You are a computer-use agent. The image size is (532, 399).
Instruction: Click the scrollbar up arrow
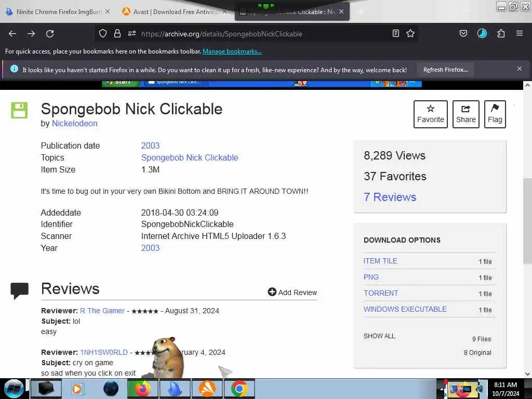[x=527, y=85]
